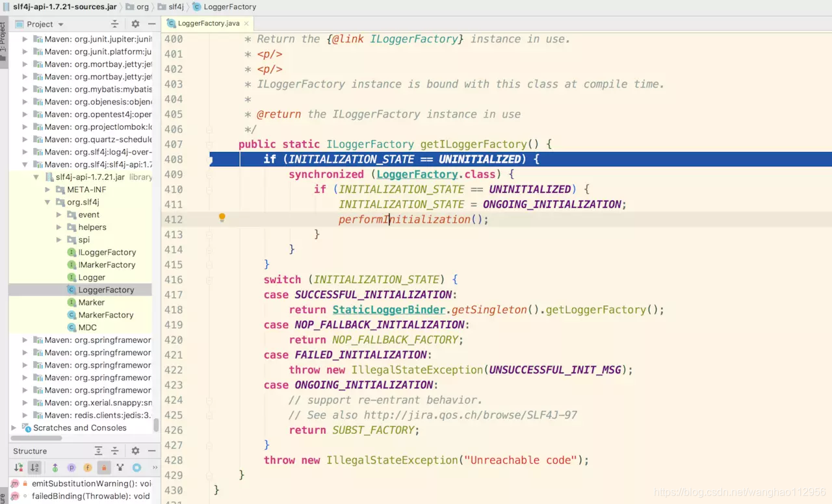Toggle alphabetical sort in Structure toolbar
Viewport: 832px width, 504px height.
tap(34, 468)
